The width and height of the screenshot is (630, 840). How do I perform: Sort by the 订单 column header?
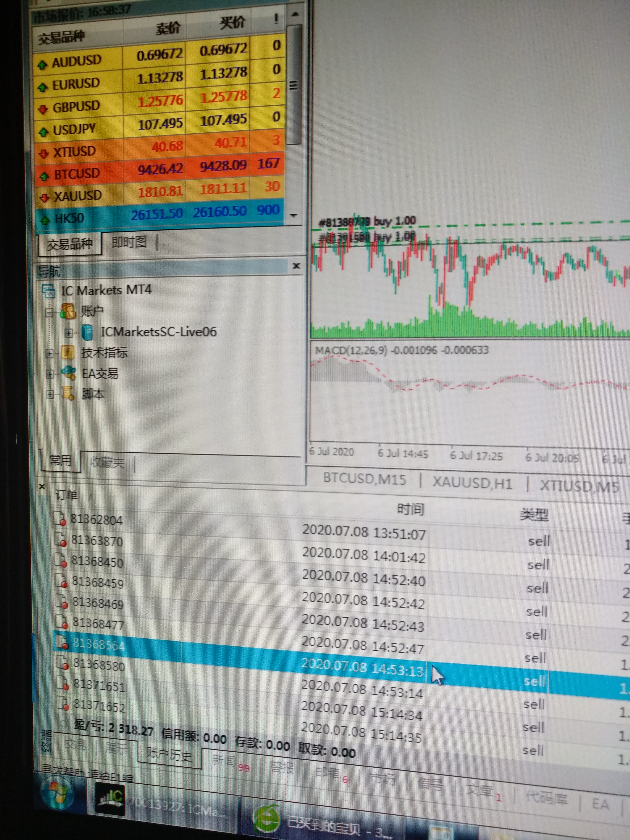[x=66, y=495]
